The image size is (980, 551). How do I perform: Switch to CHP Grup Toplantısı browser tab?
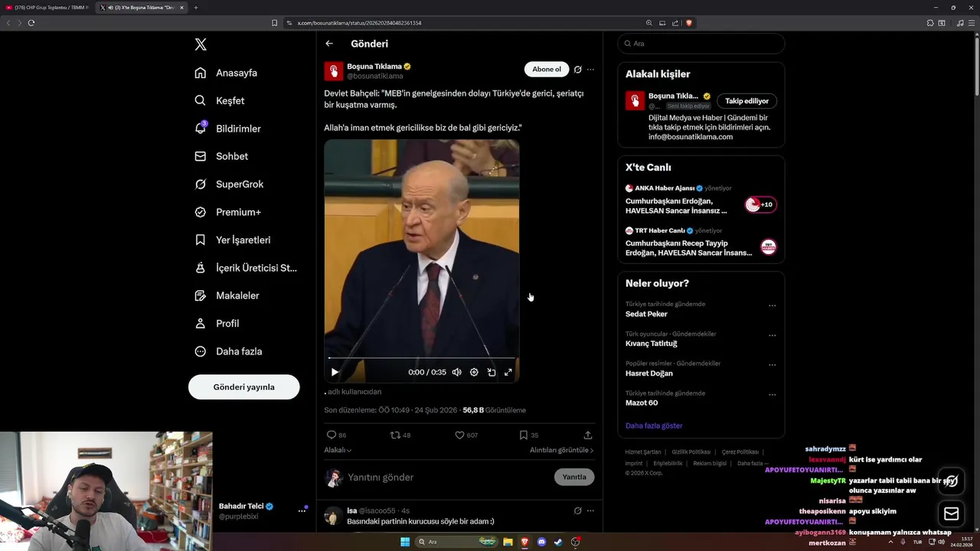(x=47, y=8)
